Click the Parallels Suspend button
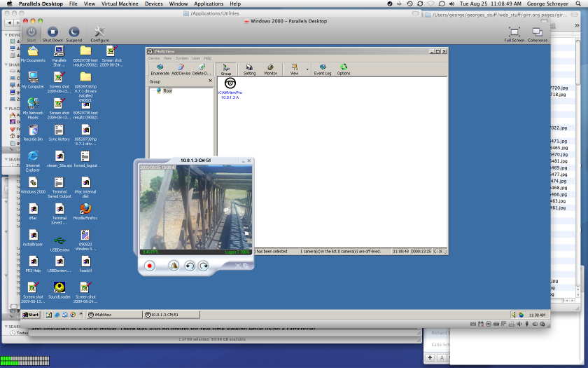Viewport: 588px width, 368px height. click(x=74, y=34)
